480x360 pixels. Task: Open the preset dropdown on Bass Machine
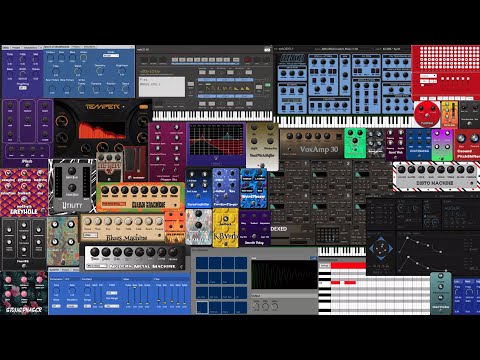90,235
